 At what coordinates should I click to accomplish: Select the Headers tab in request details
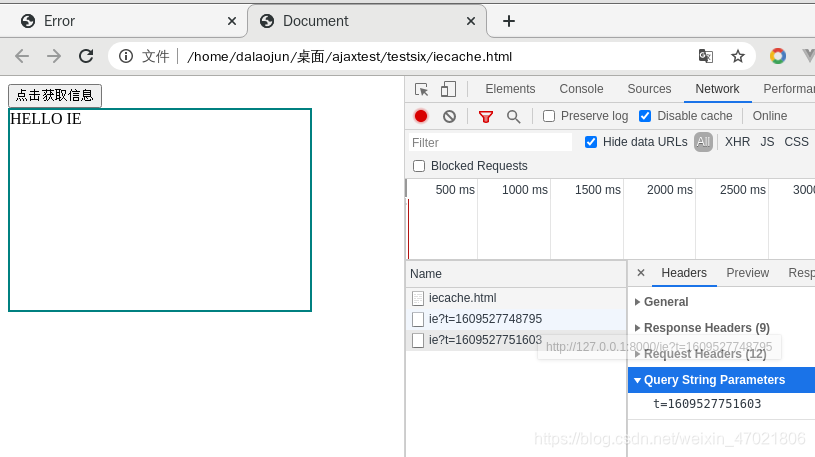click(x=684, y=273)
